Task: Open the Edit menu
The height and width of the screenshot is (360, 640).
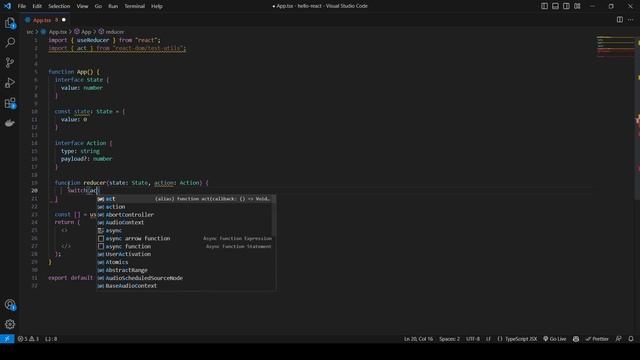Action: tap(37, 6)
